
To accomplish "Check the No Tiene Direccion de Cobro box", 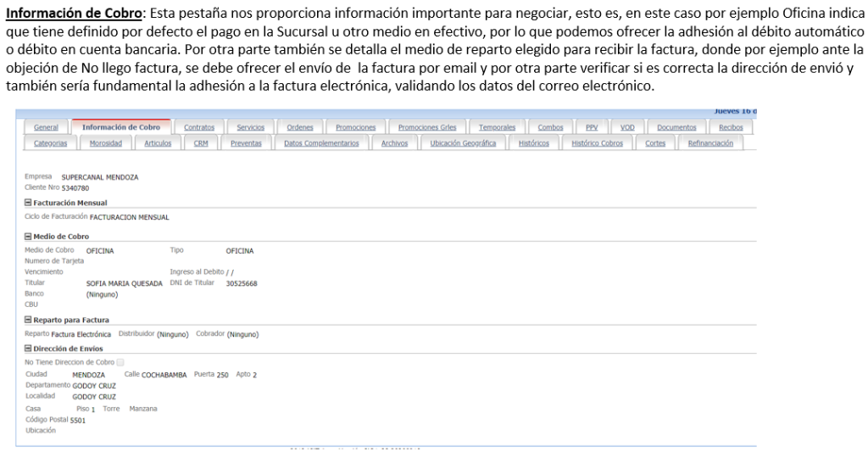I will 120,362.
